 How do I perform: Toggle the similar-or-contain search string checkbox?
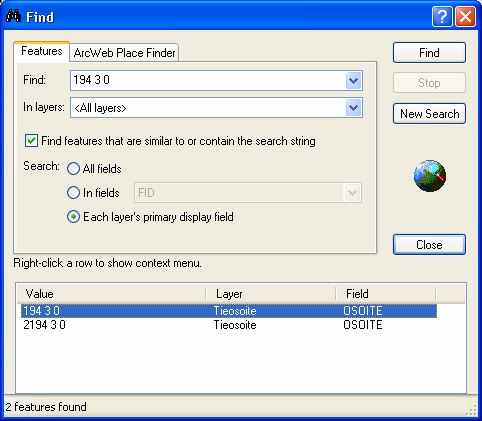(31, 141)
